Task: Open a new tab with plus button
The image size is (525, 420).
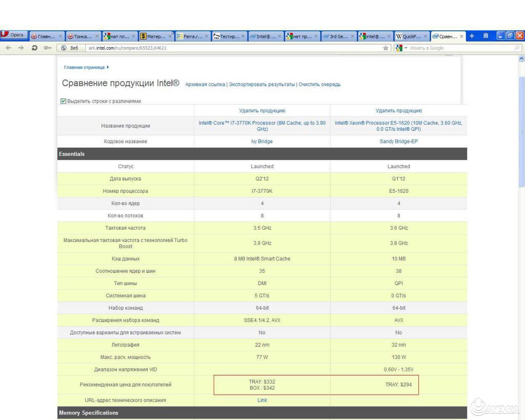Action: 472,36
